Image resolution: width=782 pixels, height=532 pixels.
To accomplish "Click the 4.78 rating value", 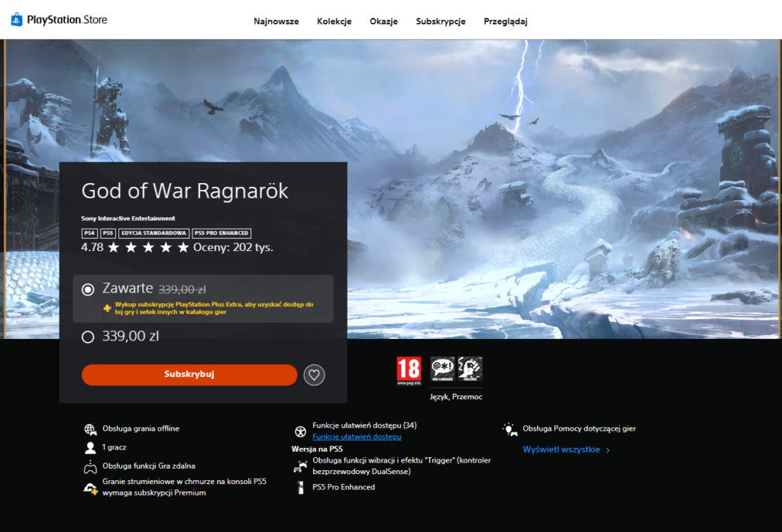I will [92, 247].
